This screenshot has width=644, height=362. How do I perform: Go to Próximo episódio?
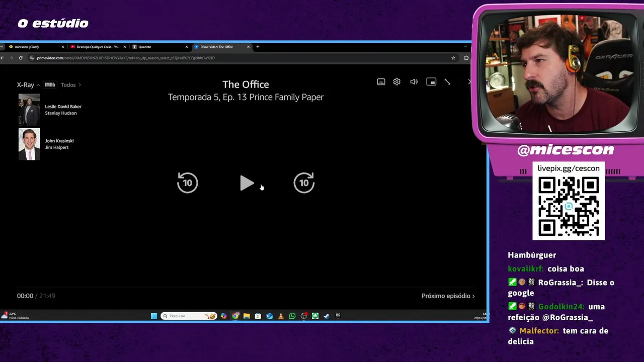pyautogui.click(x=448, y=296)
